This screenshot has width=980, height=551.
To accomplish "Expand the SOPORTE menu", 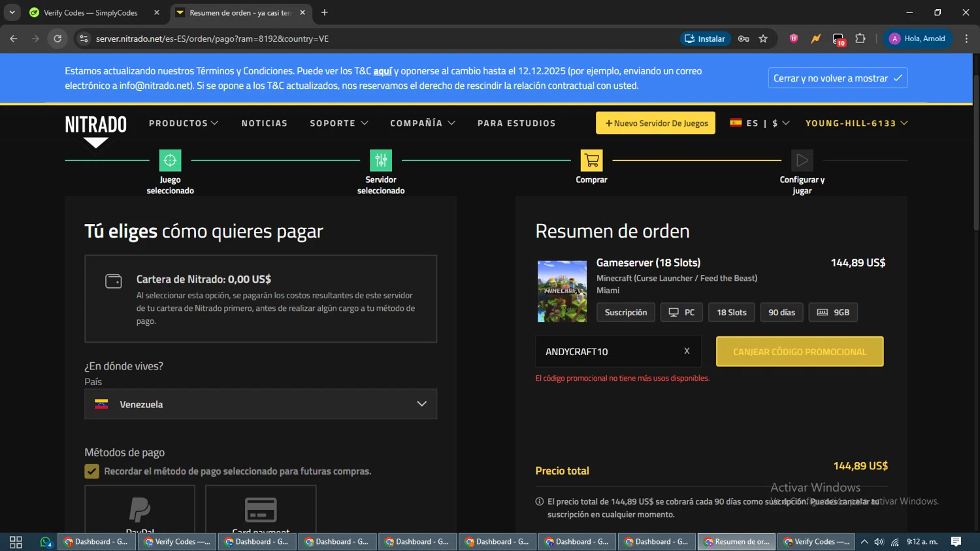I will tap(339, 123).
